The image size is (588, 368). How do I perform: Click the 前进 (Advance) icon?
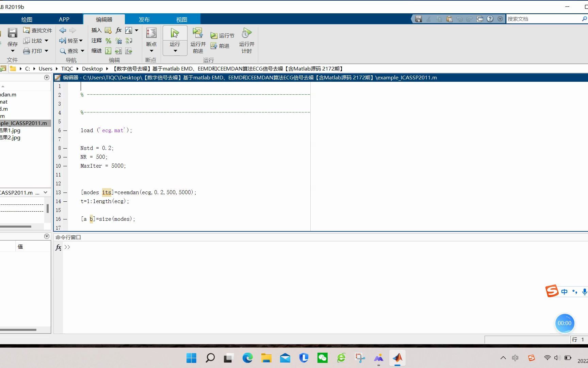214,45
